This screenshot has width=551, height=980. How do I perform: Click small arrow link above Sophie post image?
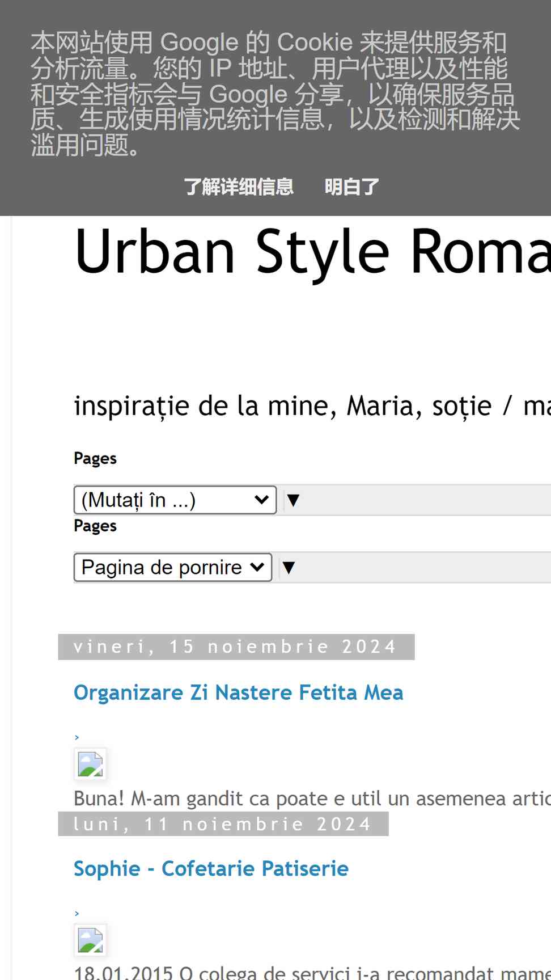(77, 914)
